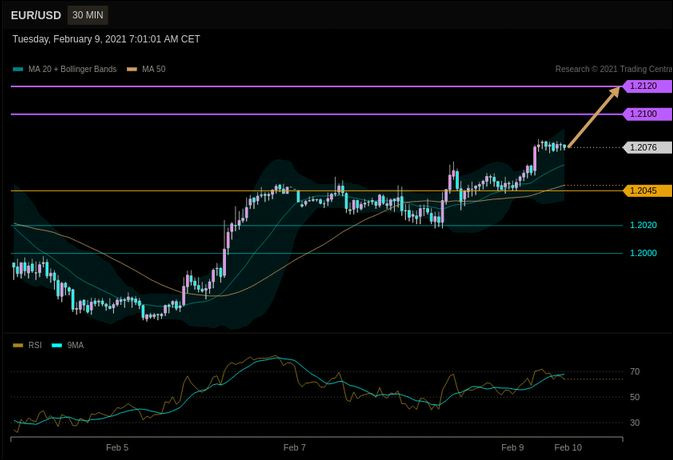Image resolution: width=673 pixels, height=460 pixels.
Task: Click the Feb 9 date label
Action: click(512, 448)
